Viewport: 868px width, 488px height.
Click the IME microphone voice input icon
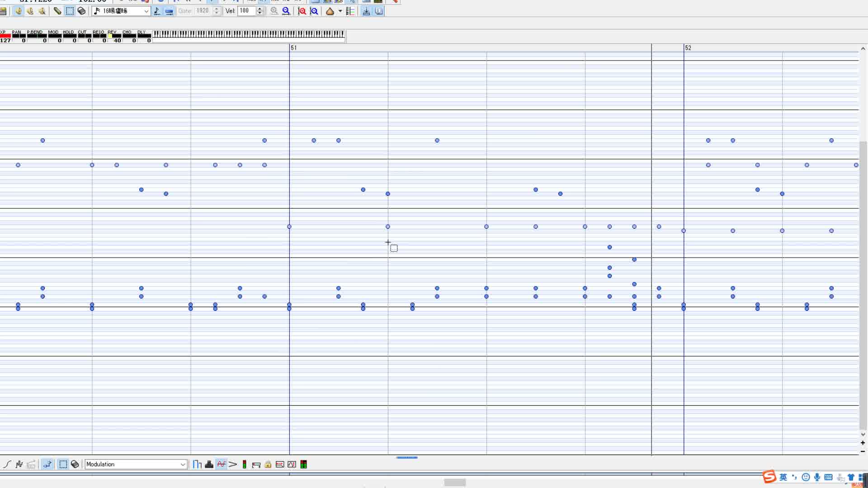click(x=817, y=477)
